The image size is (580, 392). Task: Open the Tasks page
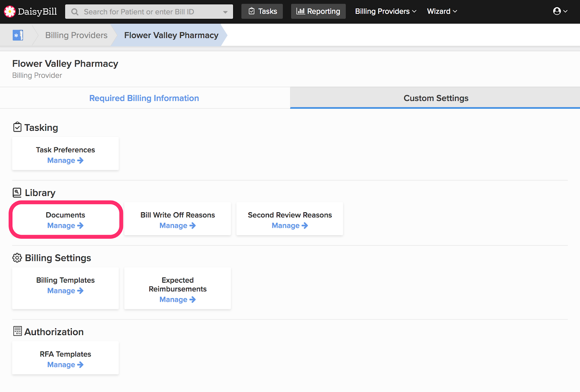tap(262, 11)
